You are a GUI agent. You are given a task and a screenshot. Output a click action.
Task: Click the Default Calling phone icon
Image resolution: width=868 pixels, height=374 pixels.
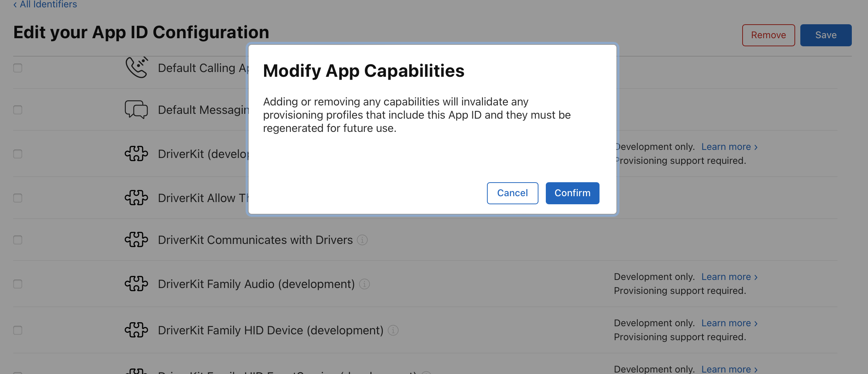(x=136, y=67)
